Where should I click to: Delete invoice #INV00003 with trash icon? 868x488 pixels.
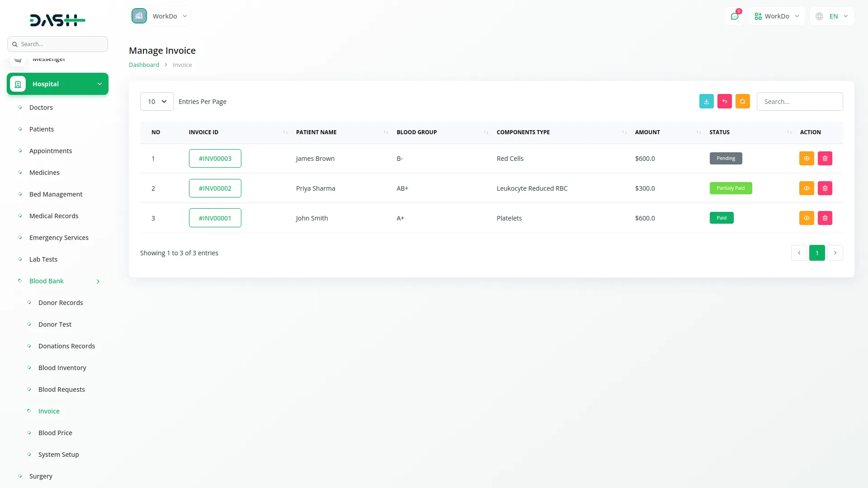pos(825,158)
